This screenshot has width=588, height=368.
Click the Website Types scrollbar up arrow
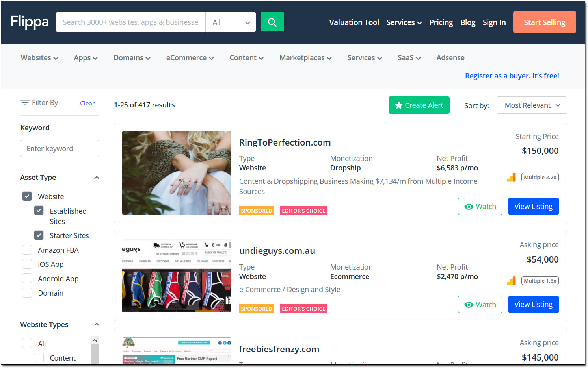[x=95, y=340]
